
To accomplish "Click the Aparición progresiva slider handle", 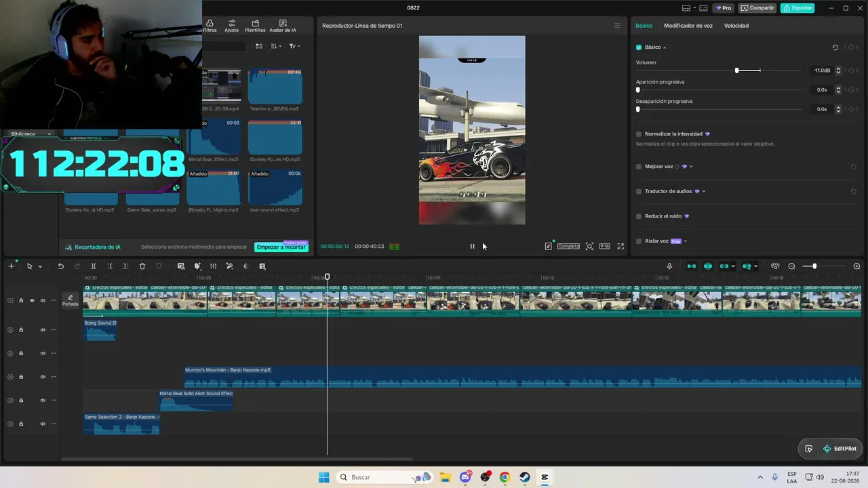I will pyautogui.click(x=637, y=90).
